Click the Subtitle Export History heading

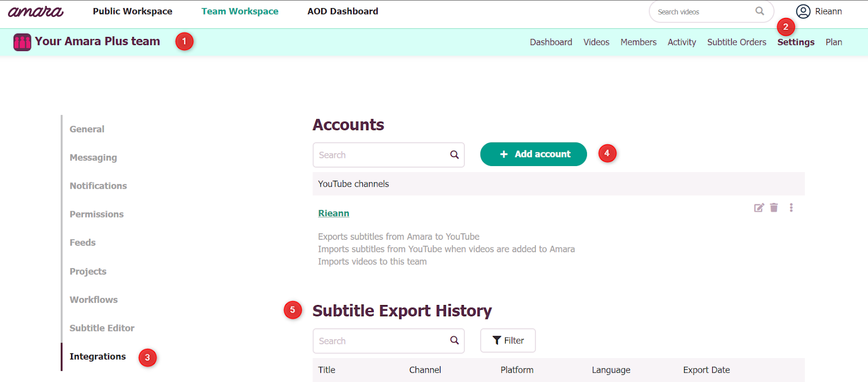pos(402,311)
